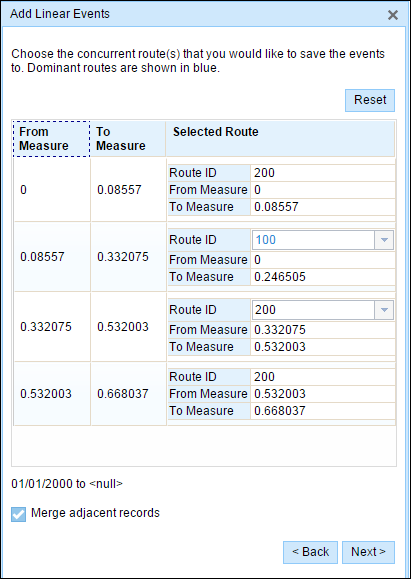Select first row From Measure cell 0
The height and width of the screenshot is (579, 411).
pos(52,190)
